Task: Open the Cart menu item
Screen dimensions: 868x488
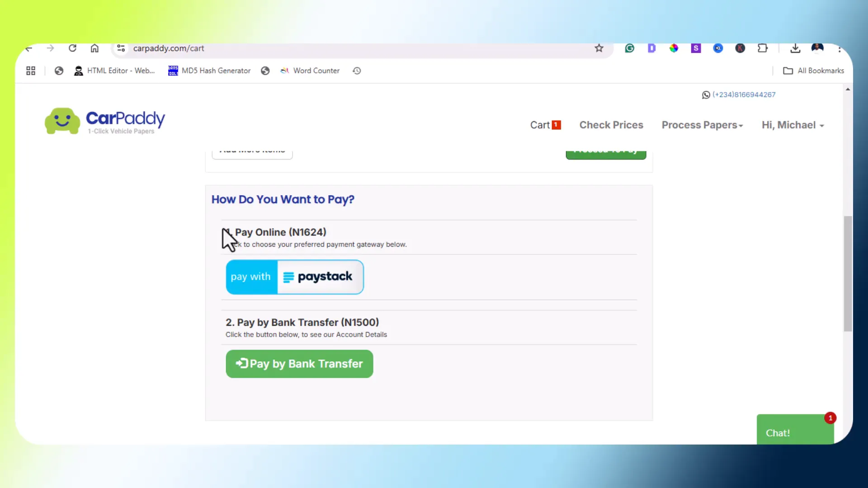Action: click(x=545, y=125)
